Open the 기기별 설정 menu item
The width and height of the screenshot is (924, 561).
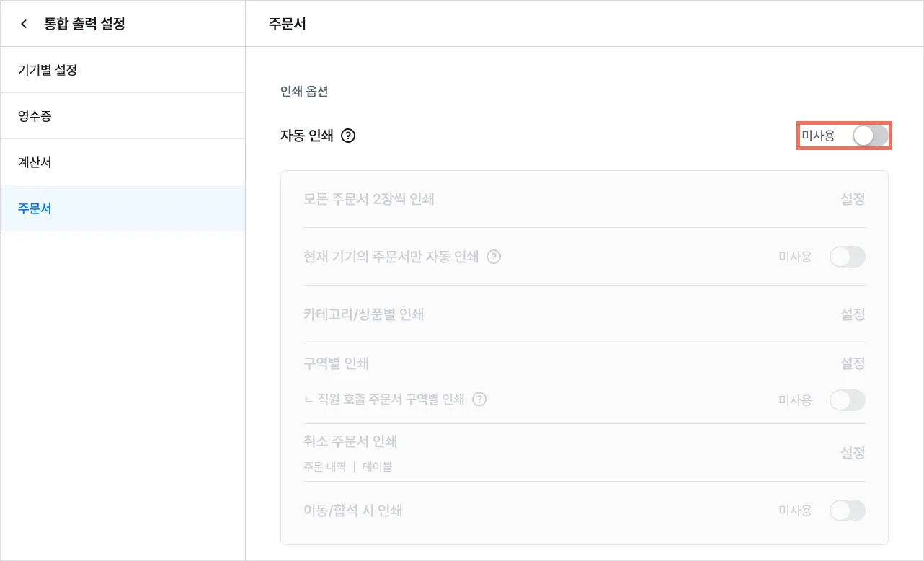pyautogui.click(x=123, y=70)
